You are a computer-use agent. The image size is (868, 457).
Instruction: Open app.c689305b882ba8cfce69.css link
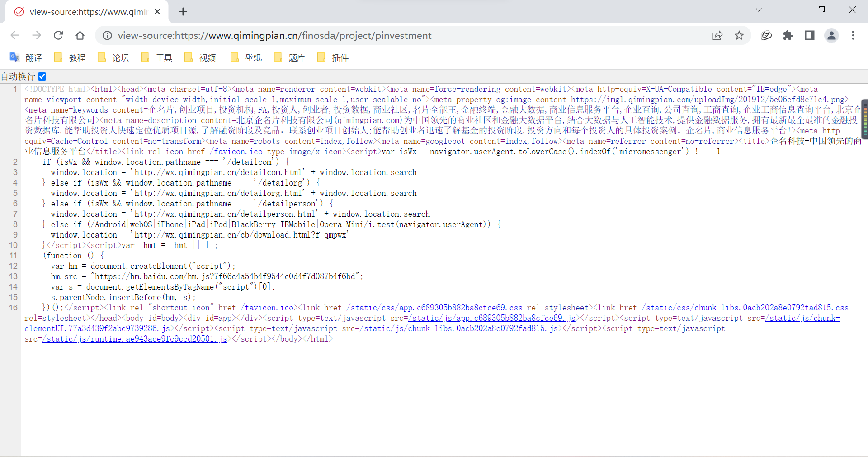point(434,308)
